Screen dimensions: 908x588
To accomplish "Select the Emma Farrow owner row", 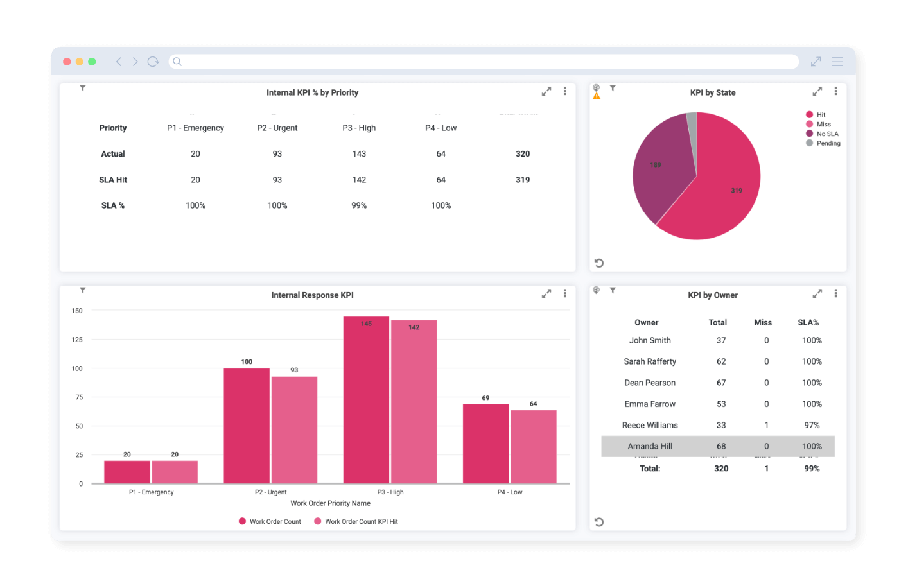I will pos(718,404).
